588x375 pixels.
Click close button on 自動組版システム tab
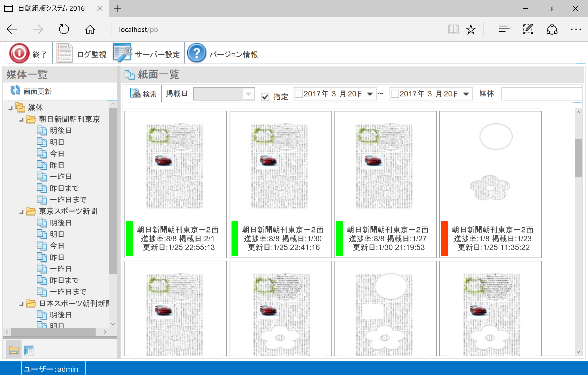pos(100,8)
